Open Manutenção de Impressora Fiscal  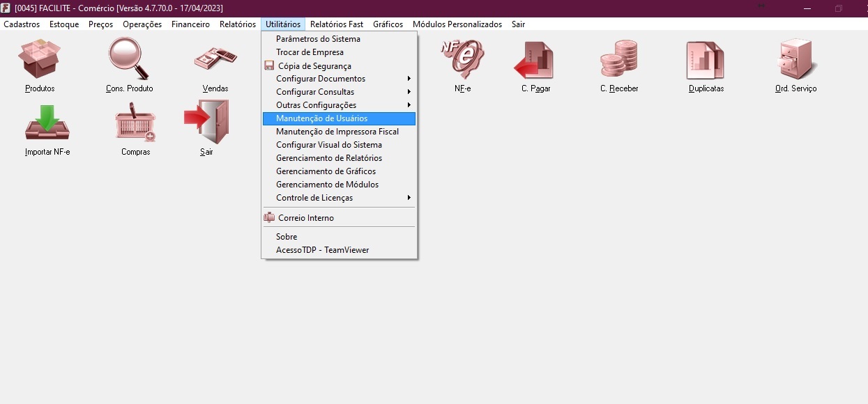pos(339,132)
